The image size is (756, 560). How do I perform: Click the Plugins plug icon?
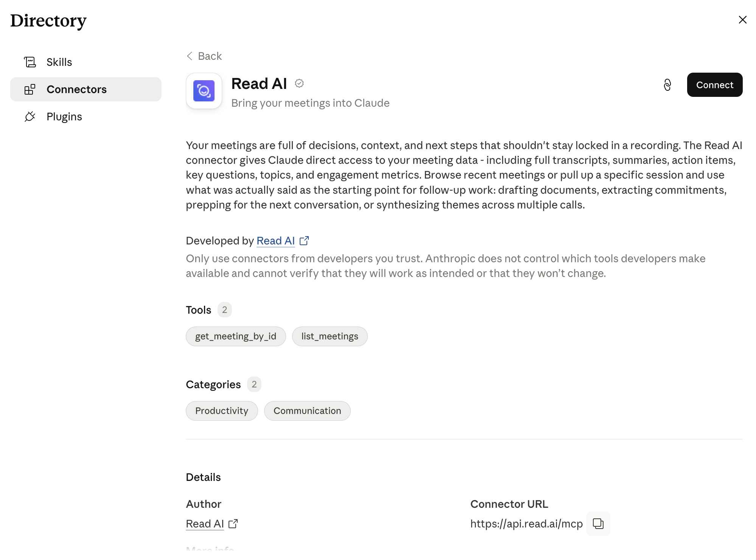[x=30, y=117]
